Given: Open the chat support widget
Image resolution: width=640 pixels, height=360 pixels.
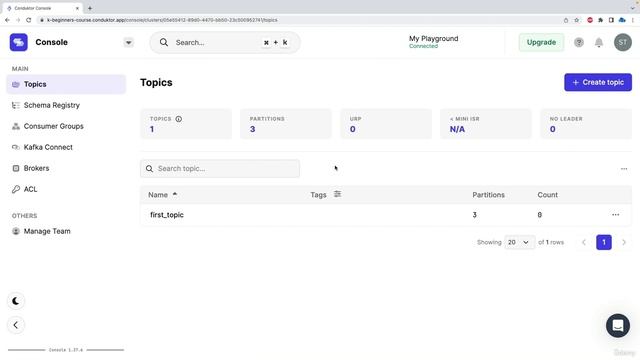Looking at the screenshot, I should point(618,326).
